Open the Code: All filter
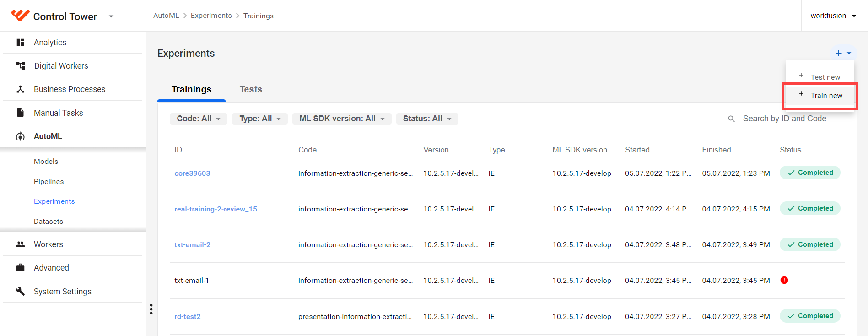Image resolution: width=868 pixels, height=336 pixels. click(x=199, y=119)
